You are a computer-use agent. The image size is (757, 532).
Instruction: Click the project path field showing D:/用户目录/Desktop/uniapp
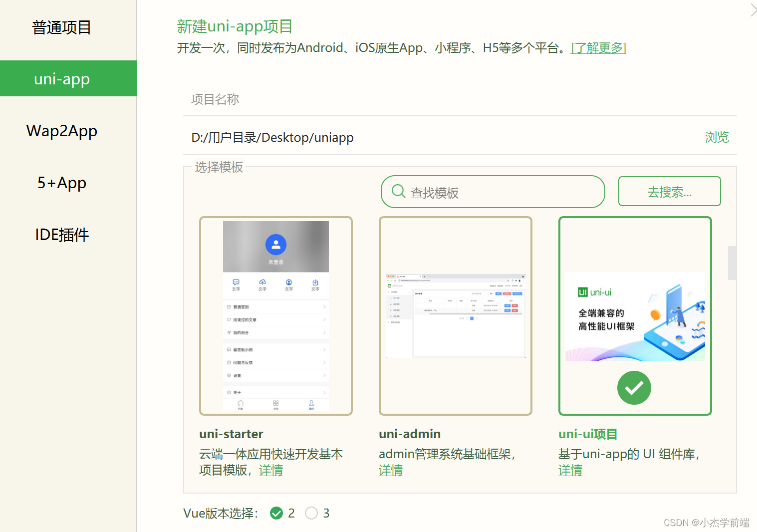pyautogui.click(x=349, y=137)
